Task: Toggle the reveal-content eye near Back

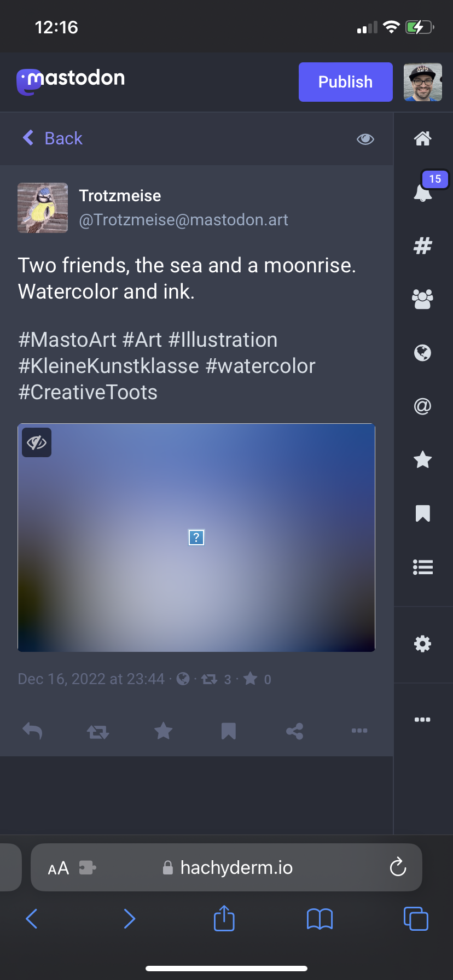Action: 365,138
